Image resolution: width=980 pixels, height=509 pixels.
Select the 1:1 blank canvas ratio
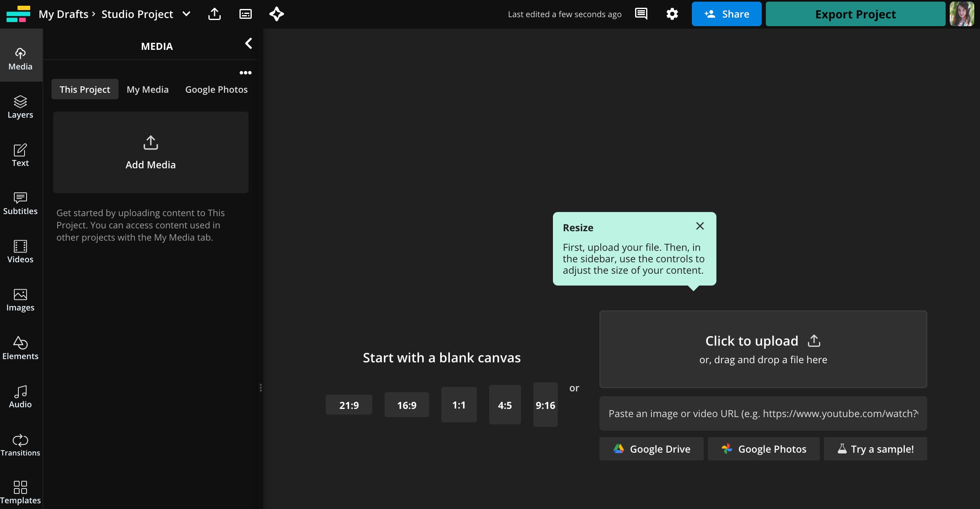pos(459,405)
